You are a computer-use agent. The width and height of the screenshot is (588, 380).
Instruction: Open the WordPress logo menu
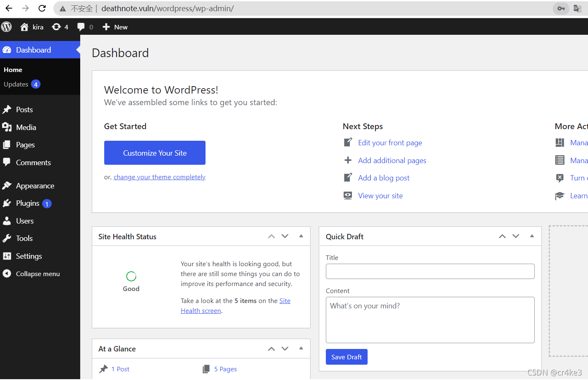(x=7, y=27)
